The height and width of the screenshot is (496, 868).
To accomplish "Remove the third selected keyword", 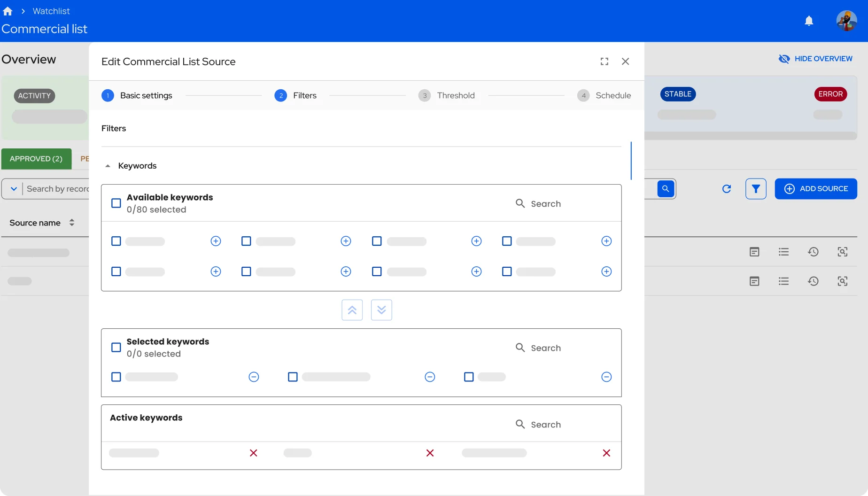I will 606,377.
